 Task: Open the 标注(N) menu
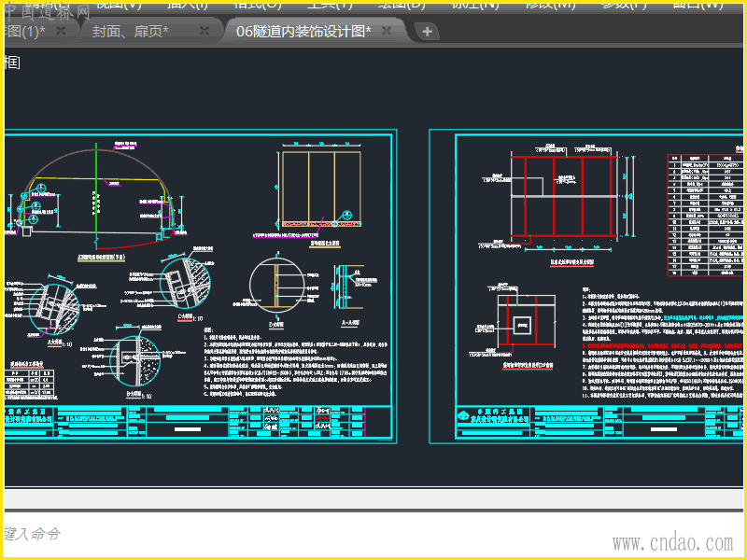475,5
